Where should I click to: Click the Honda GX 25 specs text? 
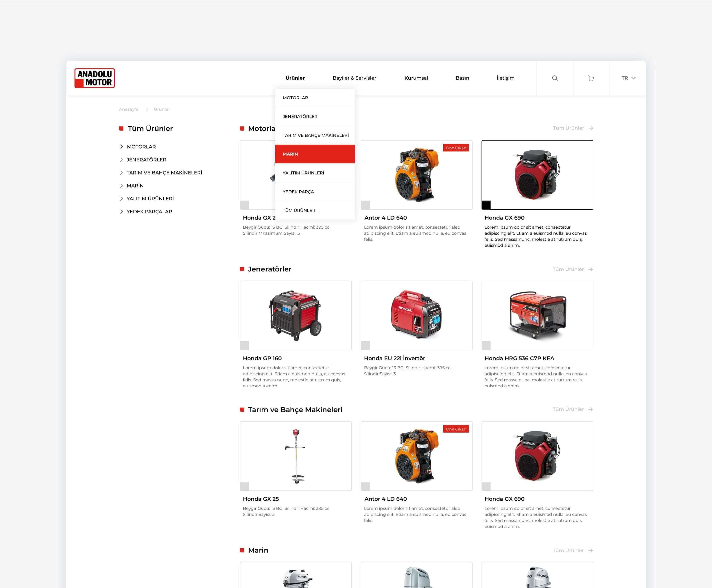pos(286,511)
